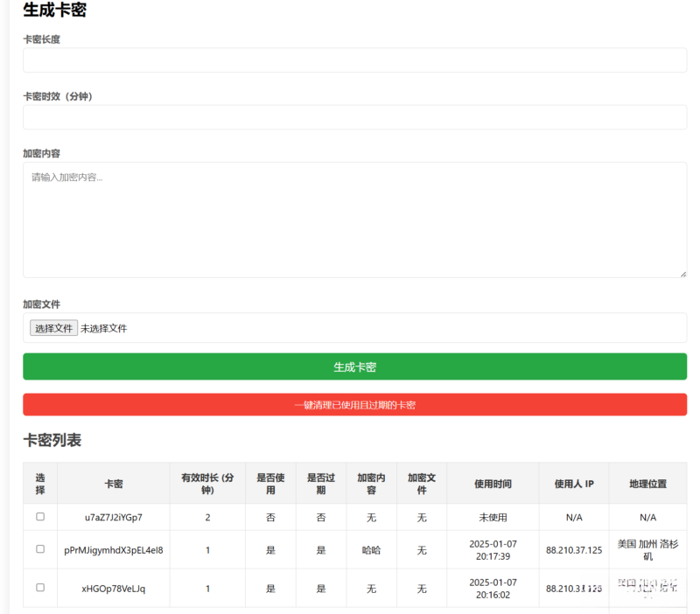The height and width of the screenshot is (614, 700).
Task: Click the 卡密列表 section heading
Action: tap(52, 441)
